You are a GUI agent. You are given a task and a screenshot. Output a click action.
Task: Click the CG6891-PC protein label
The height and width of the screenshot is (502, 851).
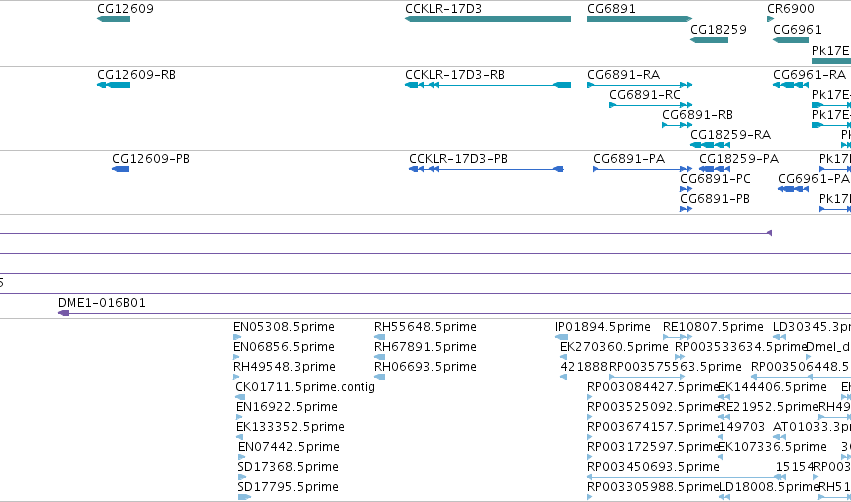coord(715,179)
